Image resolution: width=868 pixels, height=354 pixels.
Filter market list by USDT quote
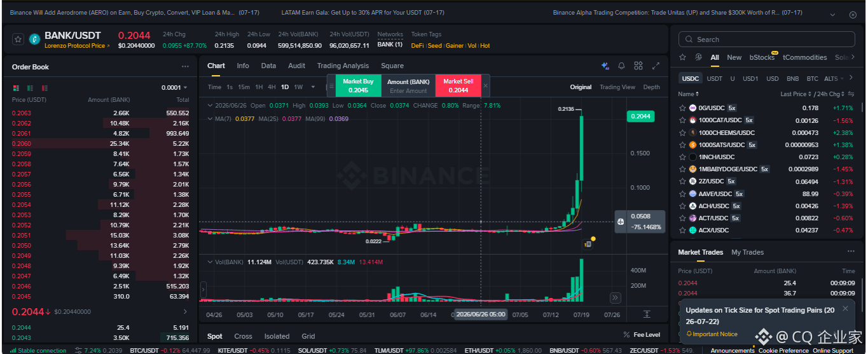(x=715, y=79)
